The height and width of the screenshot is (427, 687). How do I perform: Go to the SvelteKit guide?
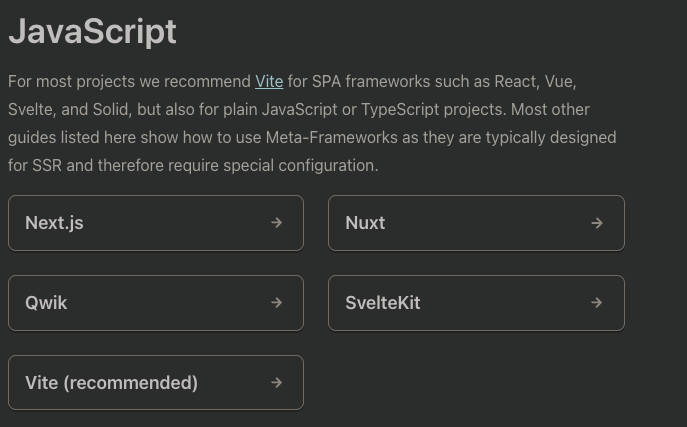pyautogui.click(x=382, y=303)
